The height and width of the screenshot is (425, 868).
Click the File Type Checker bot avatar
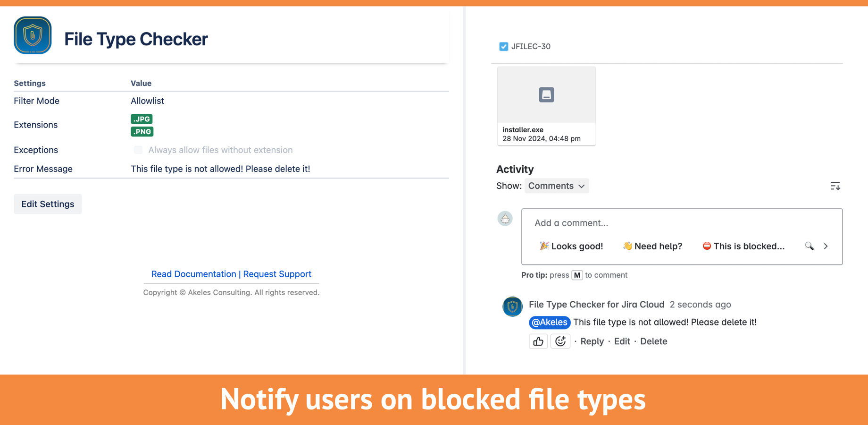click(512, 306)
